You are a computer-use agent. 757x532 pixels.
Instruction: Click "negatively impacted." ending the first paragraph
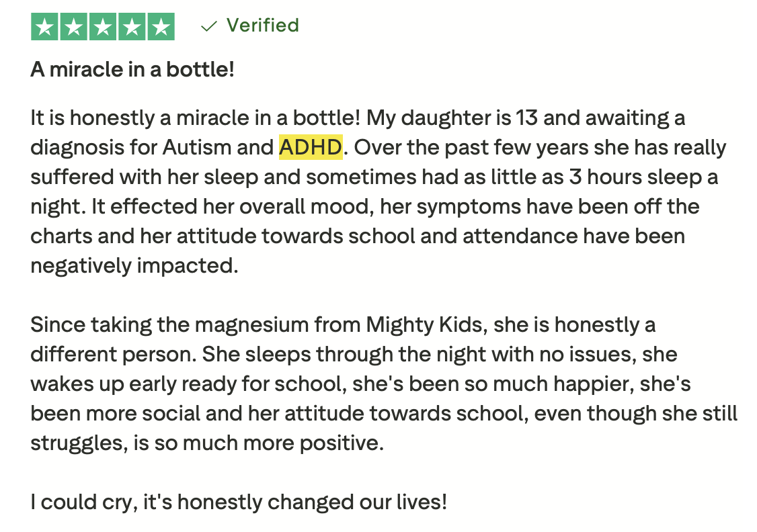click(134, 265)
